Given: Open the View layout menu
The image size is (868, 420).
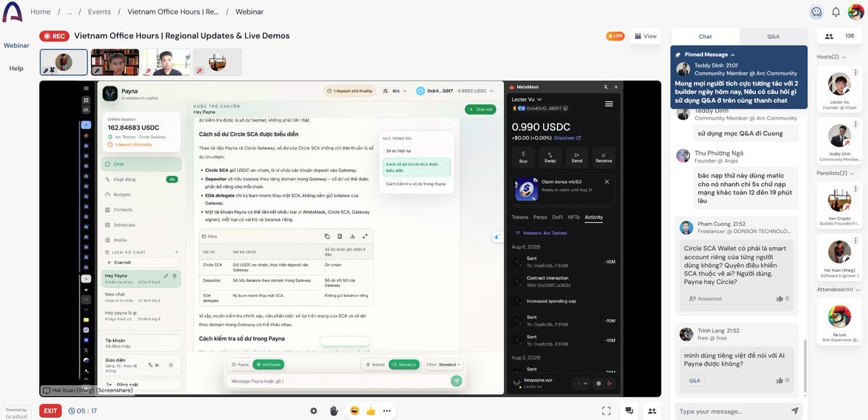Looking at the screenshot, I should point(645,36).
